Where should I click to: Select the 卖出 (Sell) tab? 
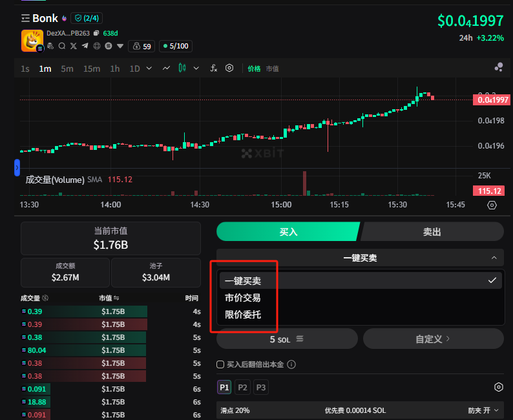432,231
